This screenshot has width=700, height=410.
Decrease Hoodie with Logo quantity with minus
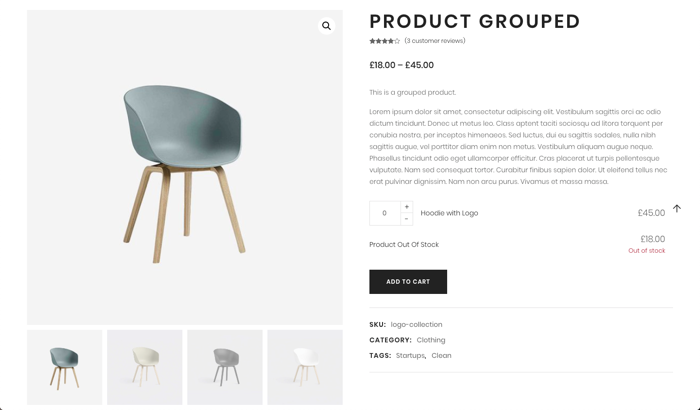(406, 219)
